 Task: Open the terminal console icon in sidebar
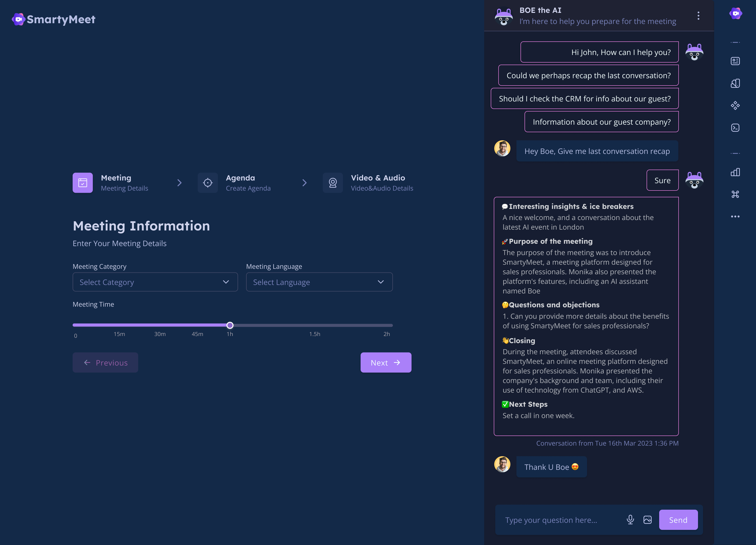735,128
